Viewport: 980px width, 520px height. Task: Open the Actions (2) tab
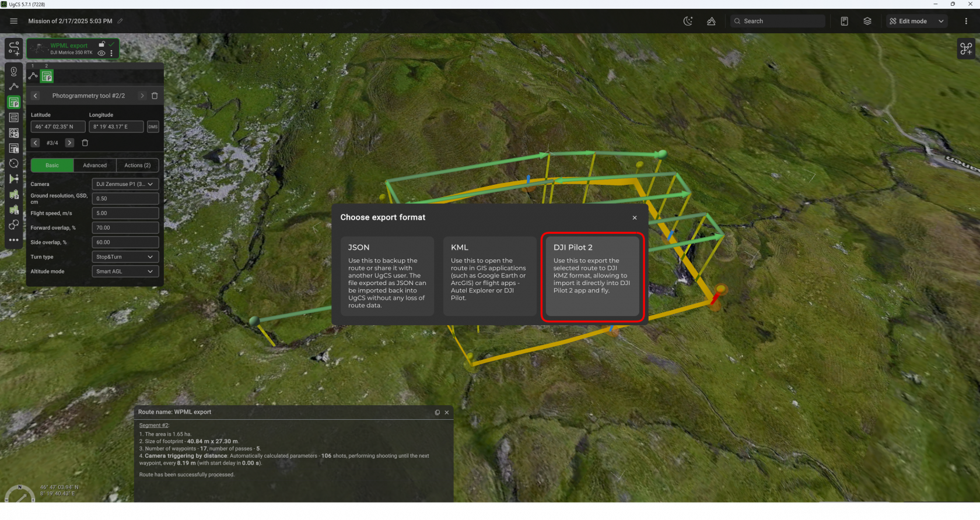coord(137,166)
